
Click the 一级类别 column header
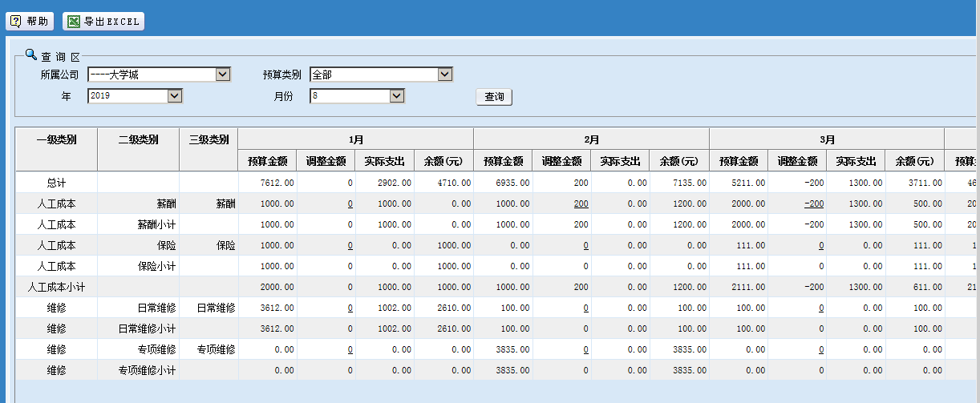pyautogui.click(x=56, y=149)
